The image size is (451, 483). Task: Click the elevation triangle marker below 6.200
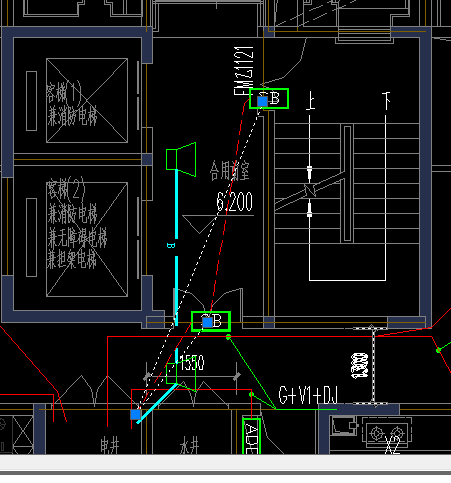coord(199,224)
